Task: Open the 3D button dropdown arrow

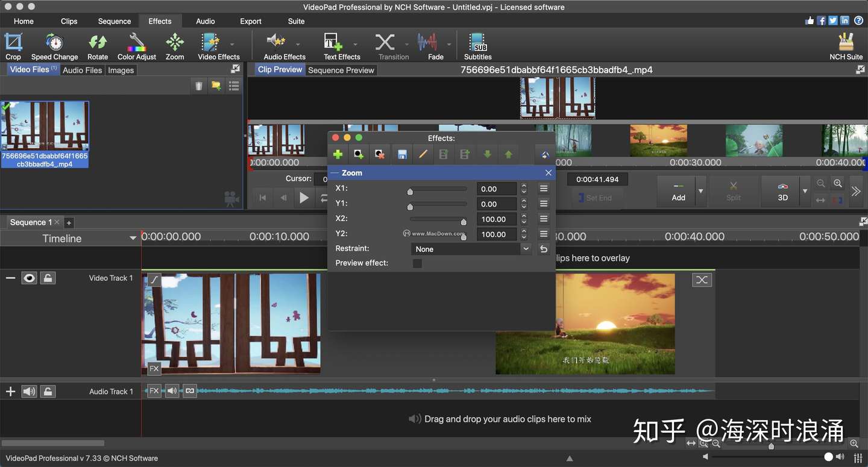Action: [x=805, y=191]
